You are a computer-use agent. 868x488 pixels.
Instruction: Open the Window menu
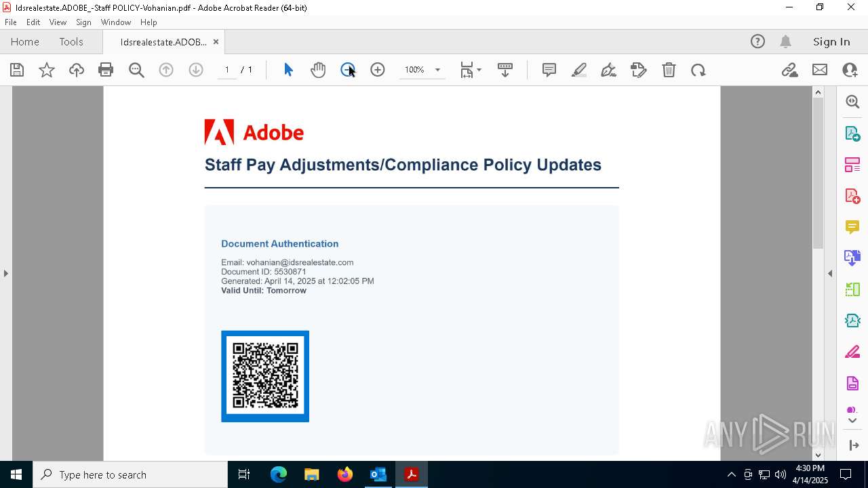click(x=116, y=22)
